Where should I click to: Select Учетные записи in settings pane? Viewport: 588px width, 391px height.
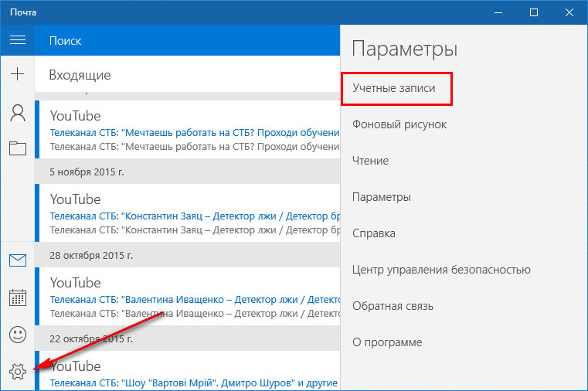tap(394, 88)
